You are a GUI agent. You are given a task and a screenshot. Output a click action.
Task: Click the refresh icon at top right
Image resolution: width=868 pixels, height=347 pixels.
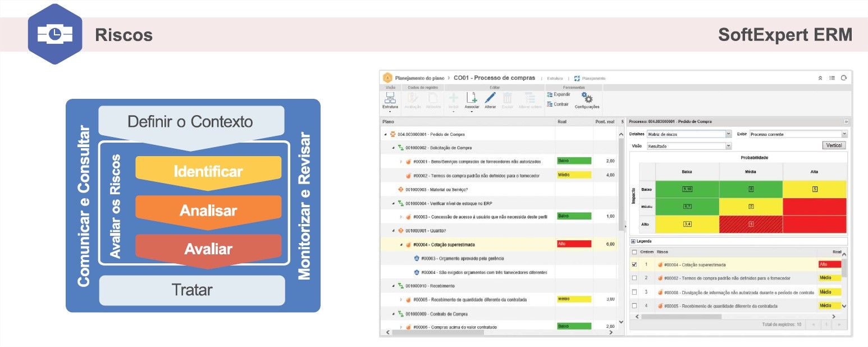point(843,78)
